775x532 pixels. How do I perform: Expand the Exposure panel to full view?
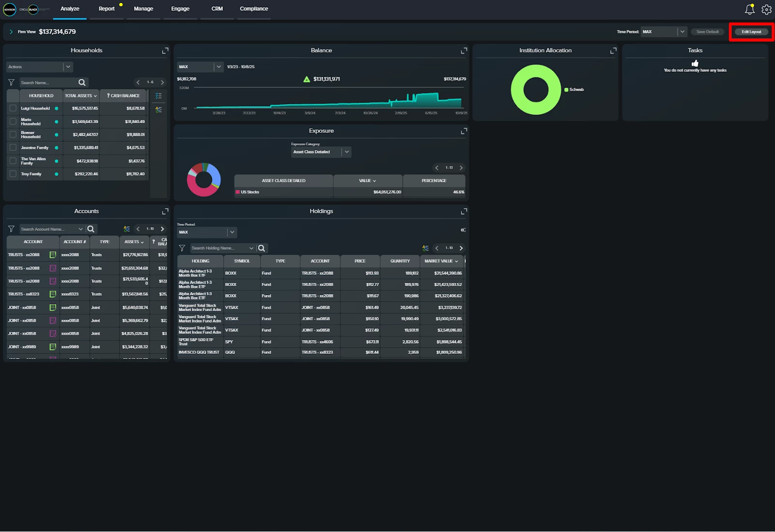point(464,131)
